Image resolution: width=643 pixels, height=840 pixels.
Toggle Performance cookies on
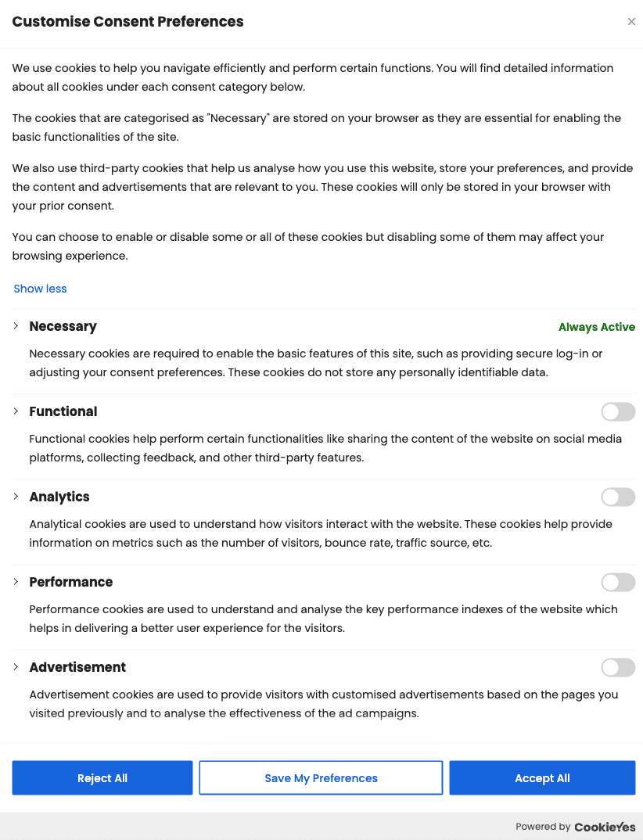(x=618, y=583)
